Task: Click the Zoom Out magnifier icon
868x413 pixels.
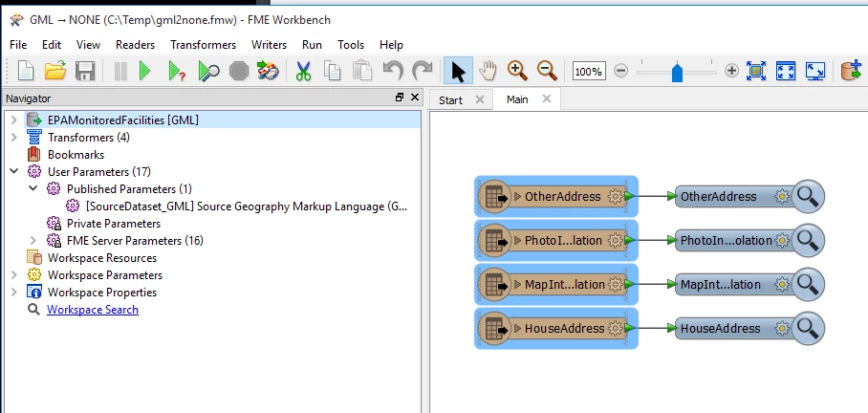Action: 547,71
